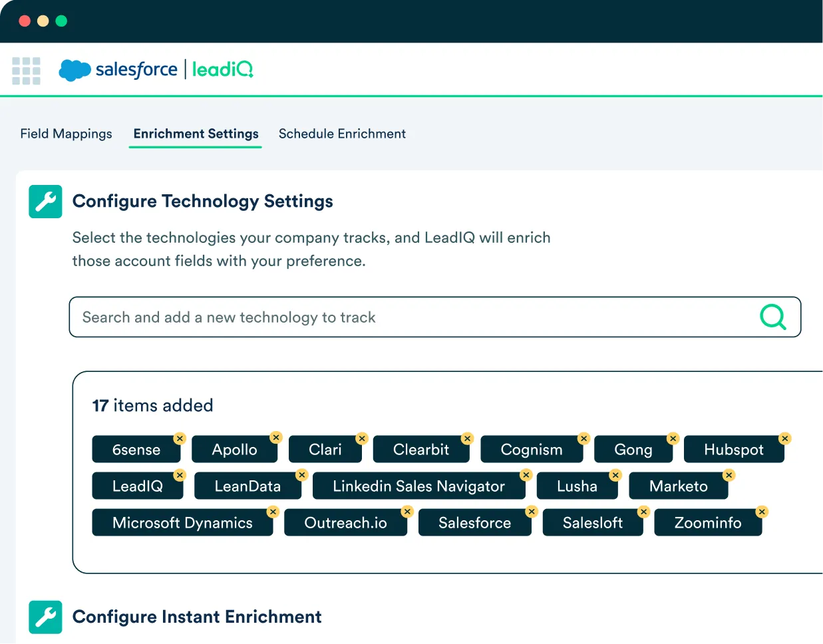Open the Schedule Enrichment tab
The image size is (823, 644).
coord(342,134)
